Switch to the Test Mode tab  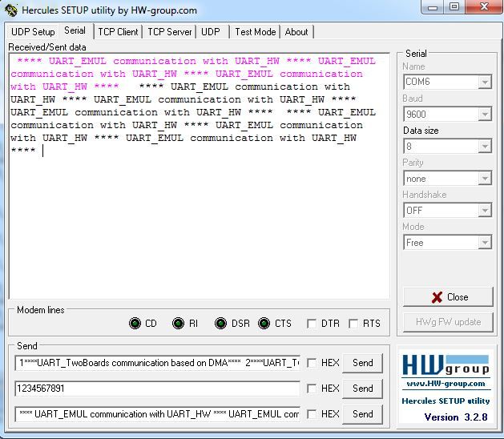[256, 32]
